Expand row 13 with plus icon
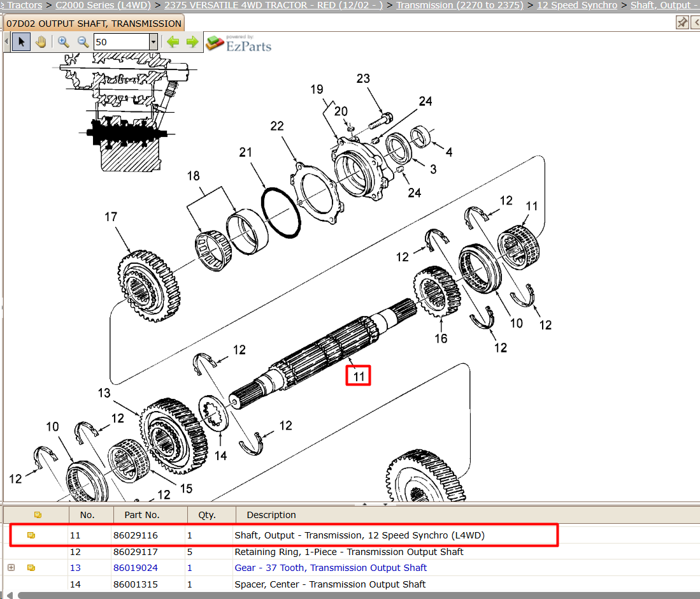 (11, 568)
